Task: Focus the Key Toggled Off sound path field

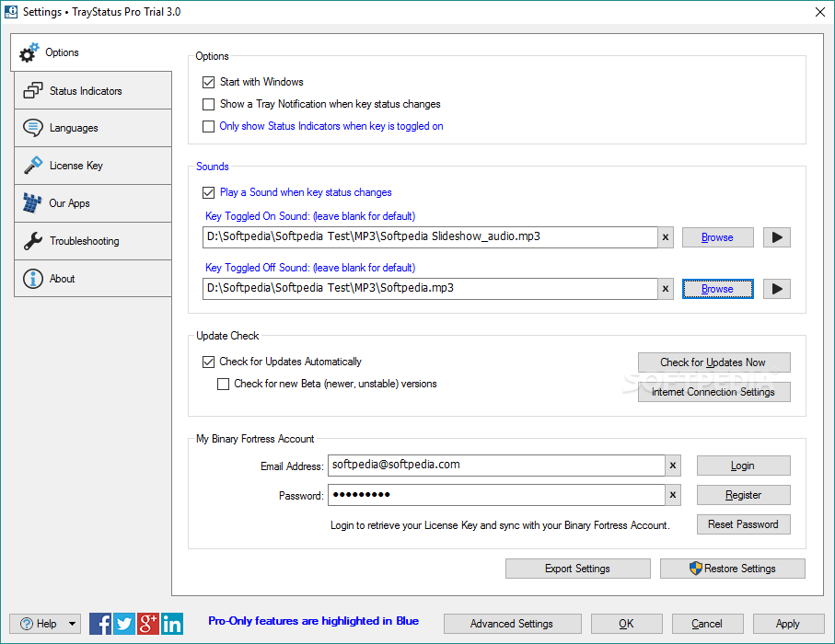Action: coord(430,289)
